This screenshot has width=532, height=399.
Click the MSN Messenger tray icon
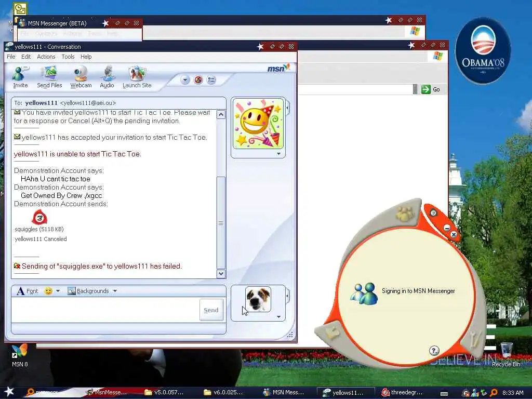[474, 393]
